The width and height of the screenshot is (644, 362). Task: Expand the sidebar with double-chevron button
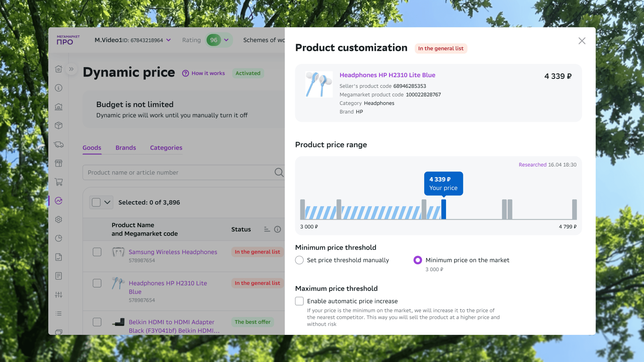pyautogui.click(x=71, y=69)
